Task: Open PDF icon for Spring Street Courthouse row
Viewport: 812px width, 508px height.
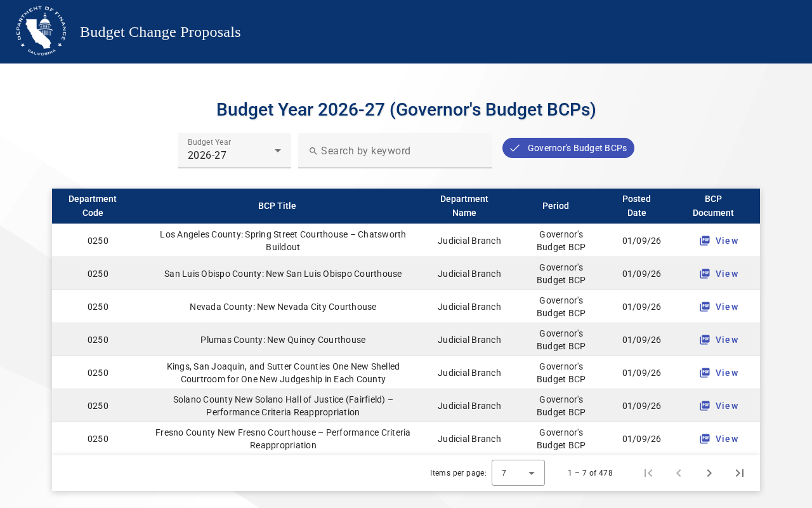Action: (705, 241)
